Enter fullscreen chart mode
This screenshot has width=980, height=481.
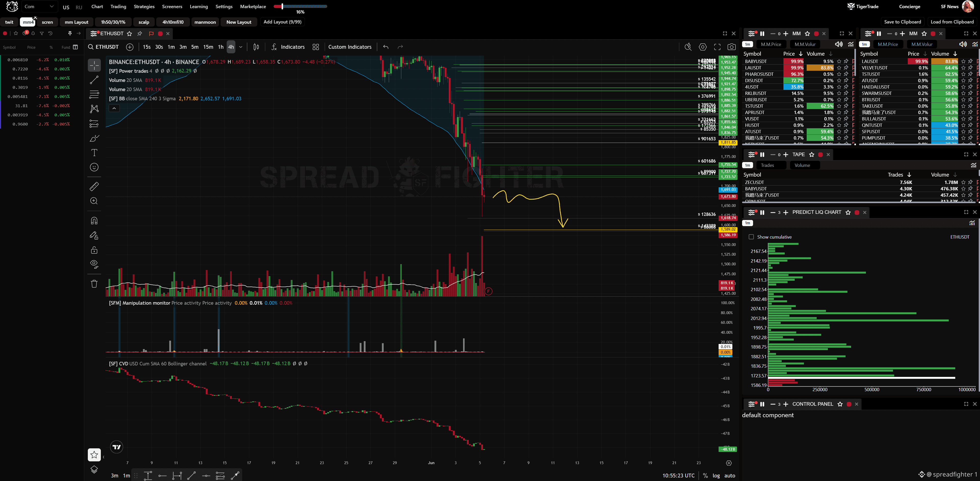[717, 47]
